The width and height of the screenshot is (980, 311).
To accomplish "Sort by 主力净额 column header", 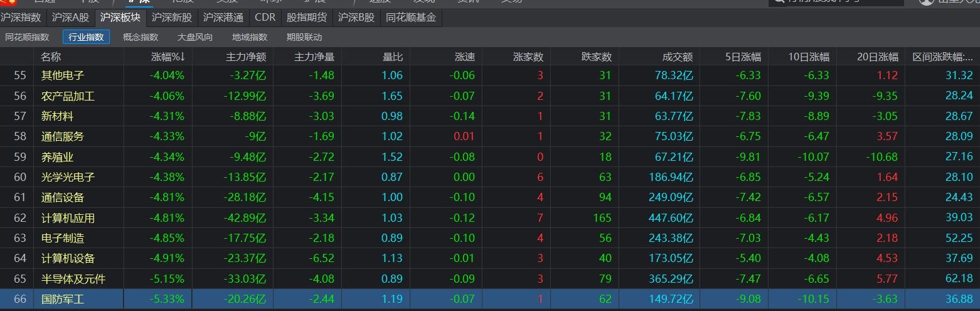I will (246, 57).
